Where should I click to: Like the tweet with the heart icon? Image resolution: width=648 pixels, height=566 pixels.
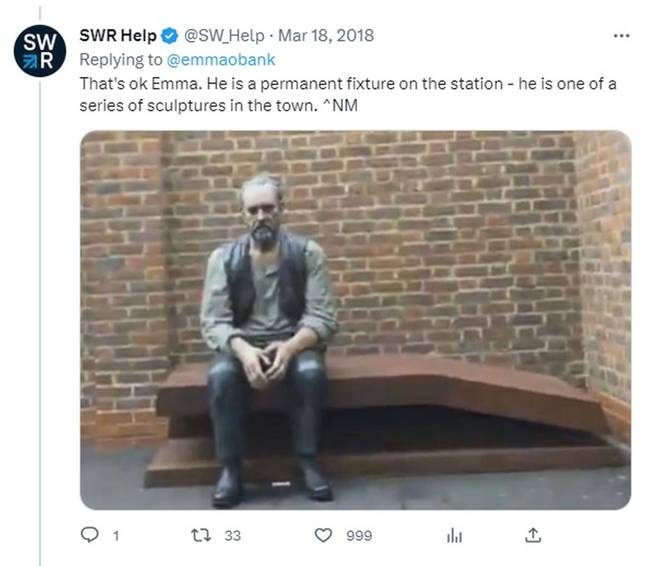[x=323, y=535]
